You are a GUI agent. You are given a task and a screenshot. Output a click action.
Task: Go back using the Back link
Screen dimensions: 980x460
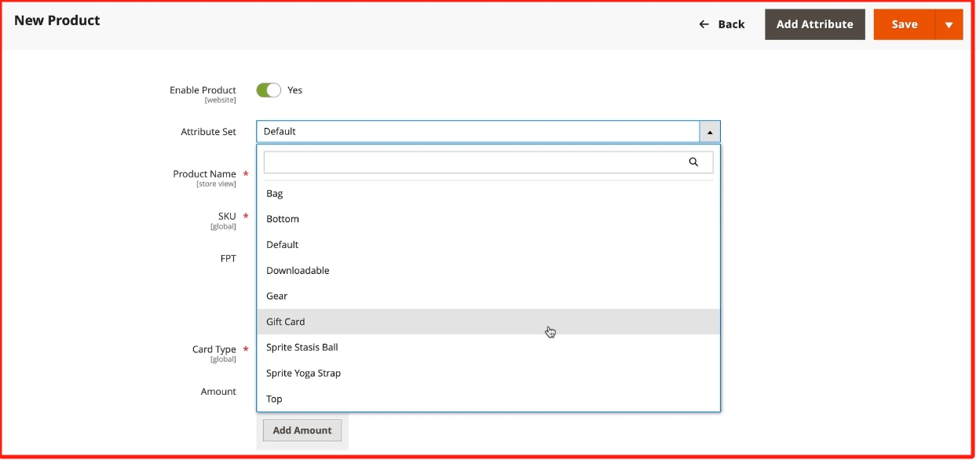(730, 24)
